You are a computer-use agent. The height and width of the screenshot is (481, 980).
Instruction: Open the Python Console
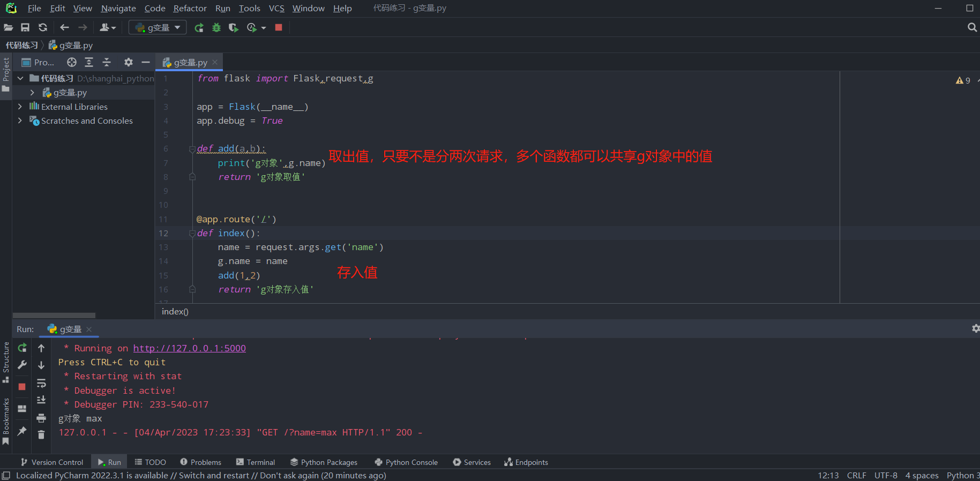coord(406,462)
